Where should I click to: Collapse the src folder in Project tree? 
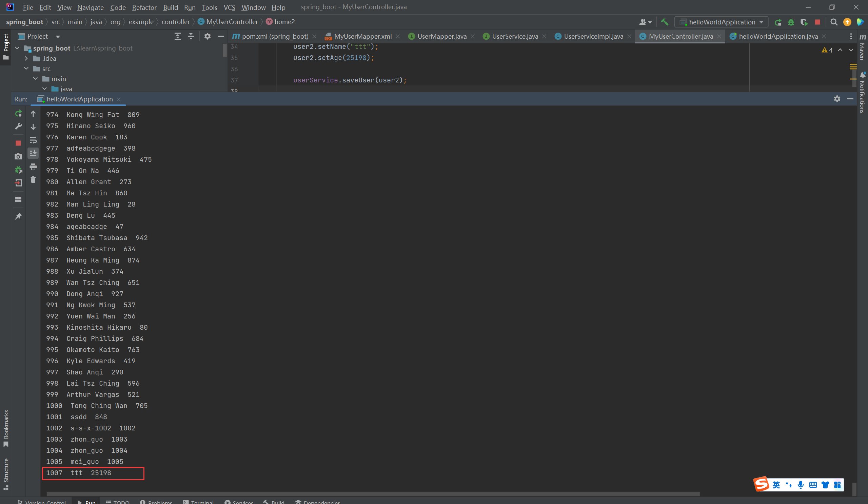pos(26,69)
